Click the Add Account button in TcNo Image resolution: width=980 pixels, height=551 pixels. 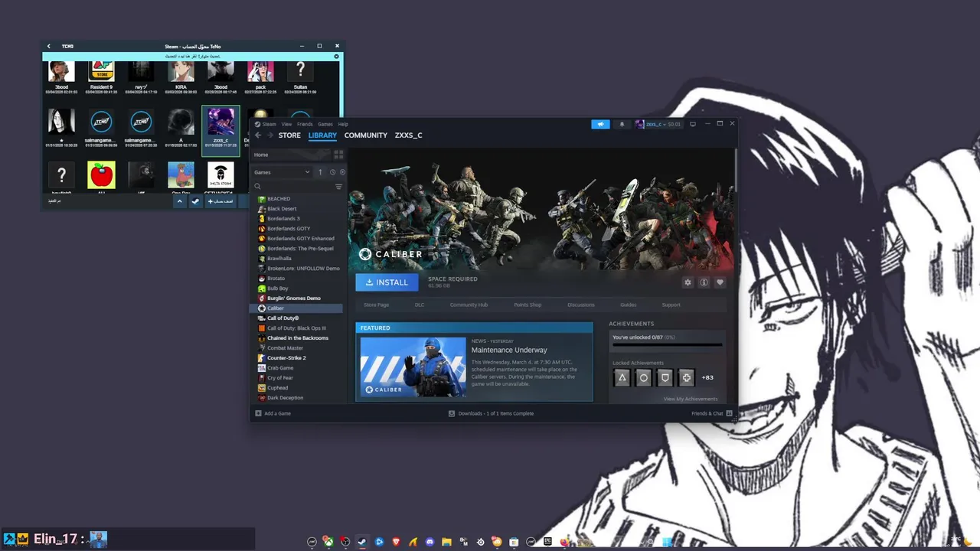(220, 201)
